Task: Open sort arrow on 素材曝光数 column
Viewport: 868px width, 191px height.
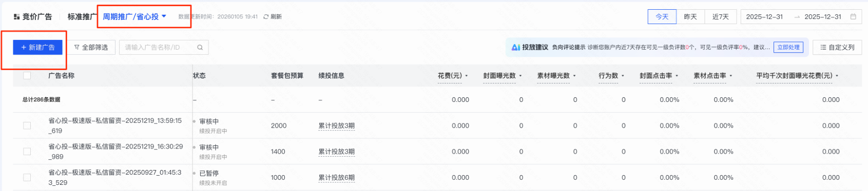Action: click(574, 76)
